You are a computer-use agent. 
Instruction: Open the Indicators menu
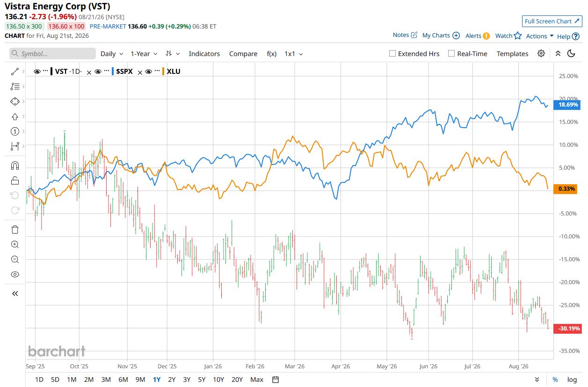[x=204, y=54]
